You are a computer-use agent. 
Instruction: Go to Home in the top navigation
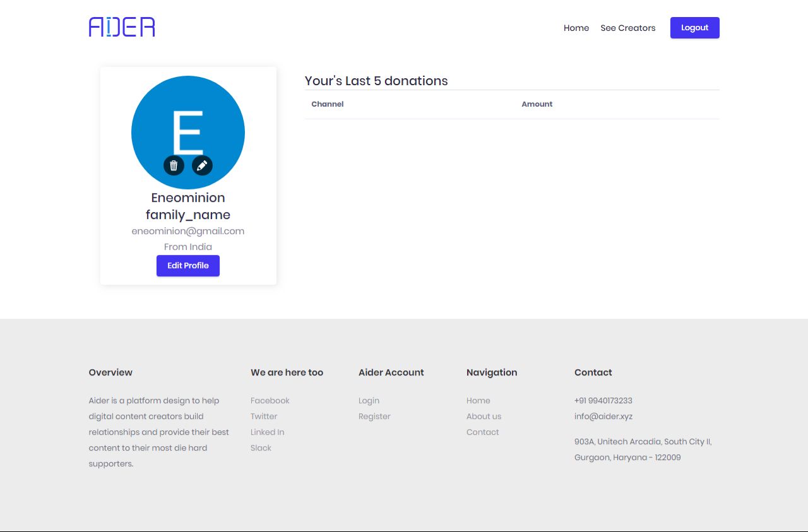point(576,28)
